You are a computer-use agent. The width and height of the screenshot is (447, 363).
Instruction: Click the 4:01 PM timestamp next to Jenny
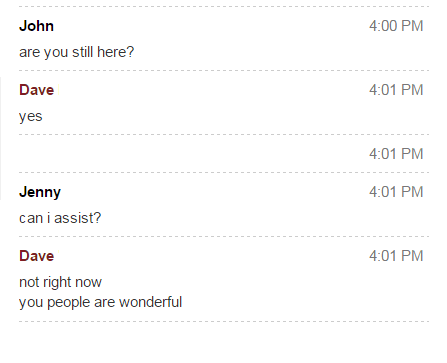tap(396, 192)
